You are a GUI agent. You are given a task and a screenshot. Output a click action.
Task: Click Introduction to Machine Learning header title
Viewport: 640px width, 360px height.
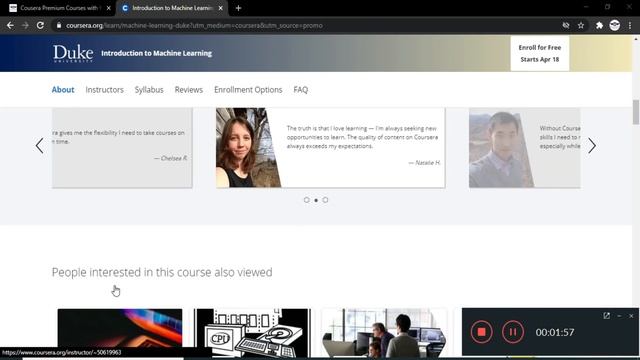[x=156, y=53]
